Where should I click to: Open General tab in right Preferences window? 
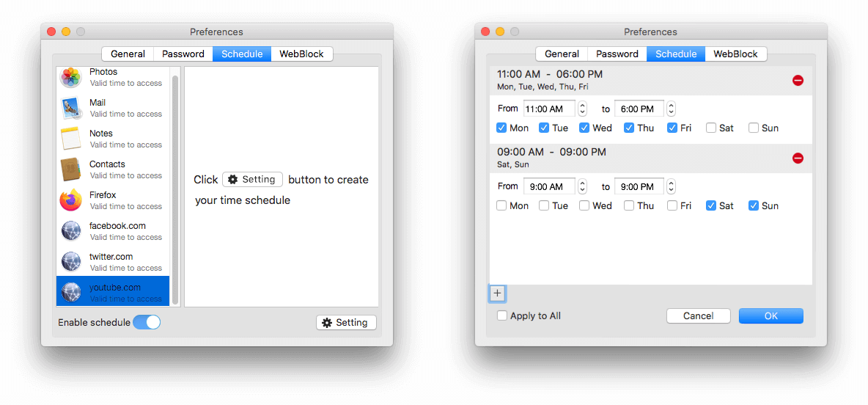point(562,54)
